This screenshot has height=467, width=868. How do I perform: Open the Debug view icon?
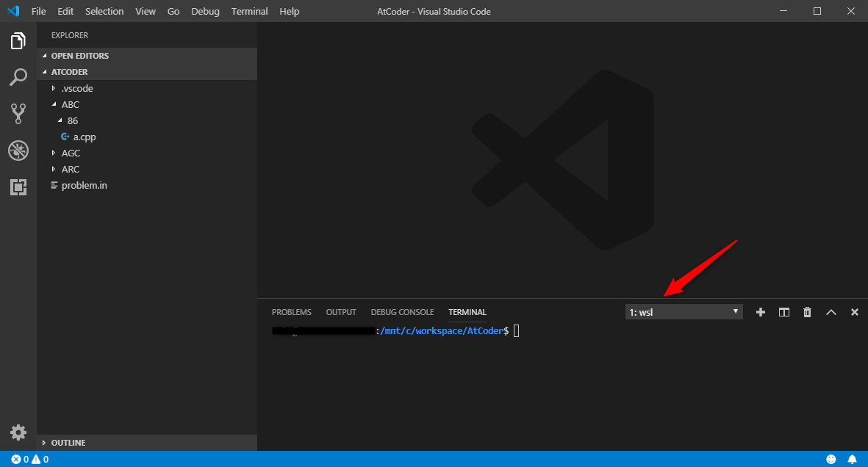tap(18, 151)
